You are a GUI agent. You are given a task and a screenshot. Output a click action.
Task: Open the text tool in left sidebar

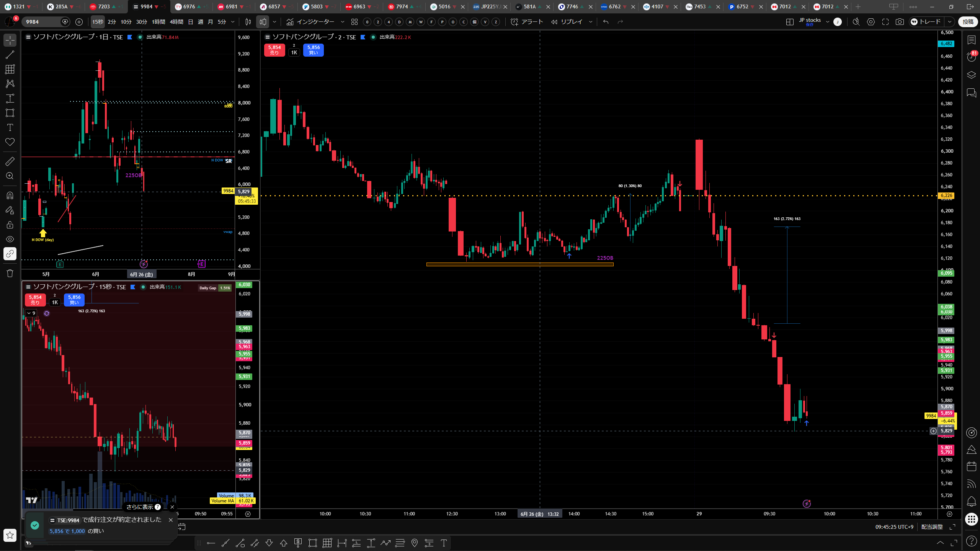pos(10,127)
